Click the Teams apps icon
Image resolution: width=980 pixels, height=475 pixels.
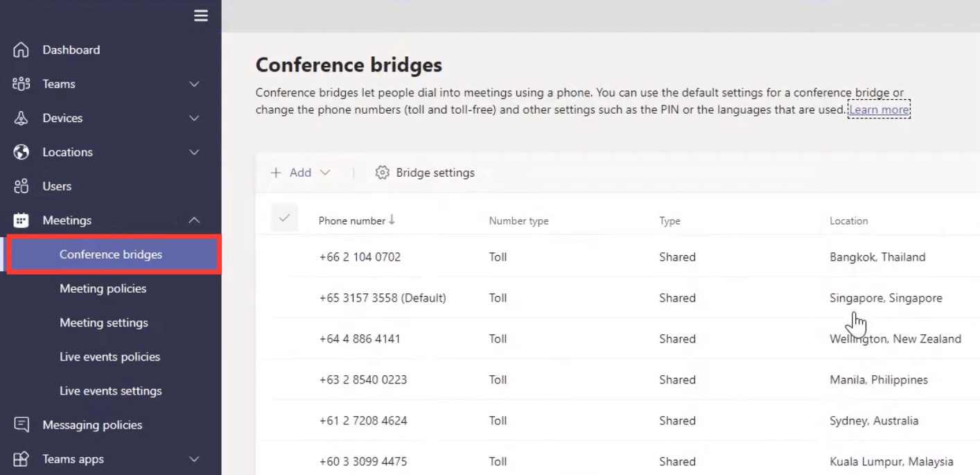(21, 458)
